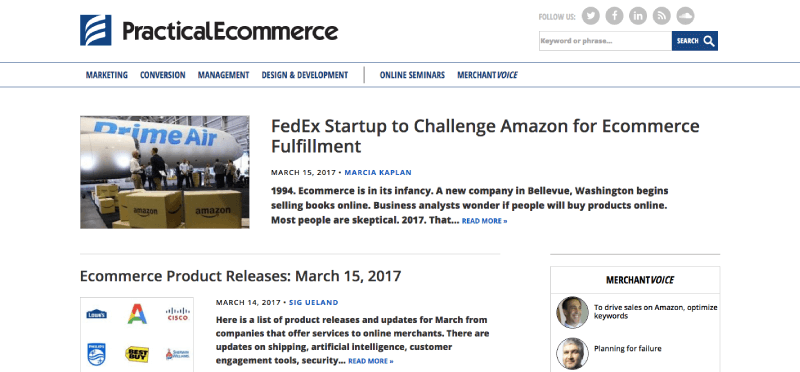Viewport: 800px width, 372px height.
Task: Open the SoundCloud follow icon
Action: 685,16
